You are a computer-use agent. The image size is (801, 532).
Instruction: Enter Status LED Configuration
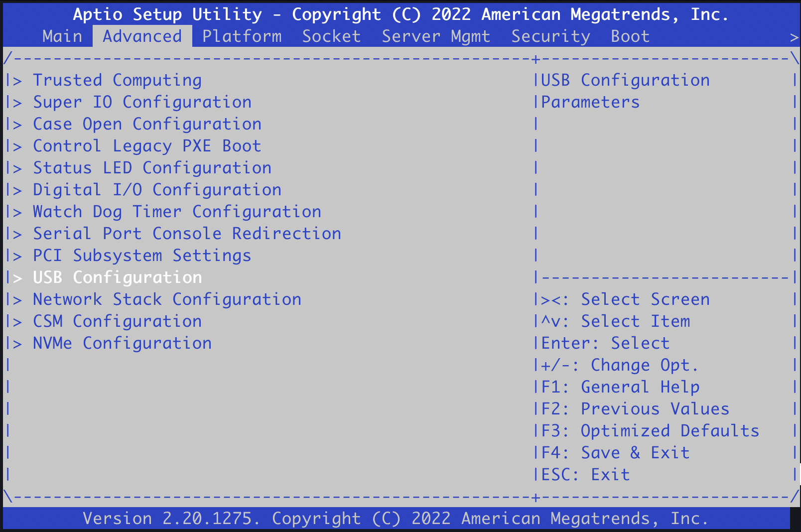tap(152, 168)
